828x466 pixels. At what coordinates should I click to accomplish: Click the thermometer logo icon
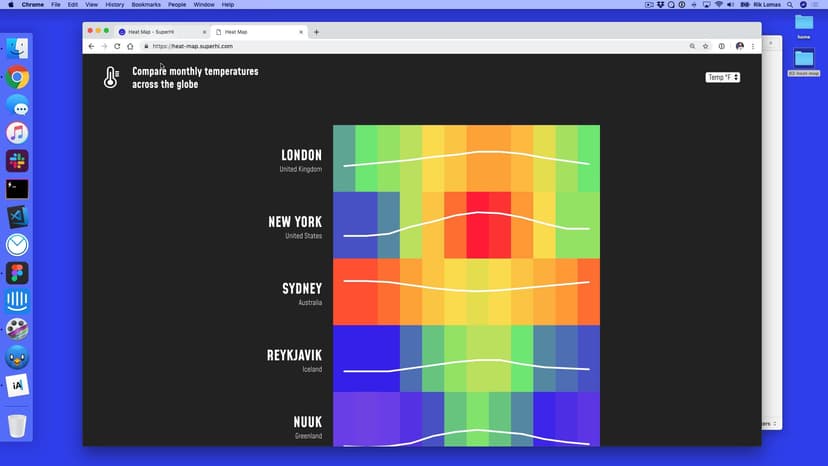coord(111,78)
